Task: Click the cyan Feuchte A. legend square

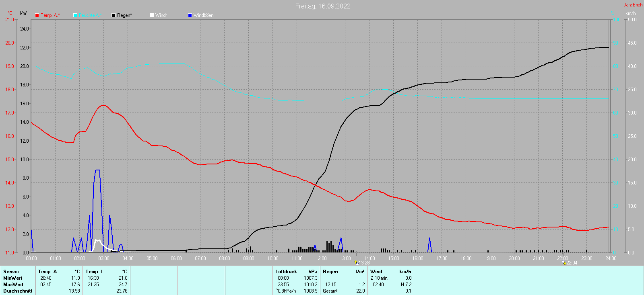Action: (75, 15)
